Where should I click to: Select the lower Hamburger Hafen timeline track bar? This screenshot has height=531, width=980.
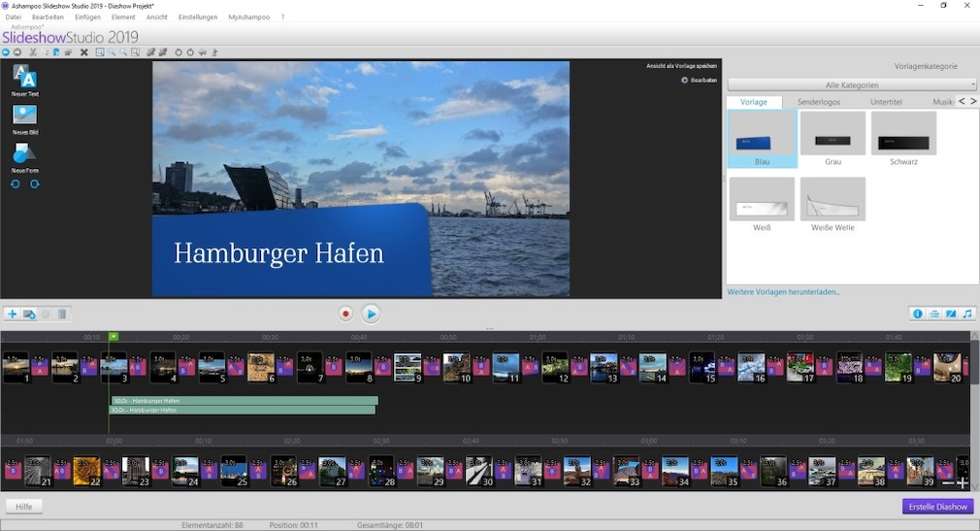243,411
